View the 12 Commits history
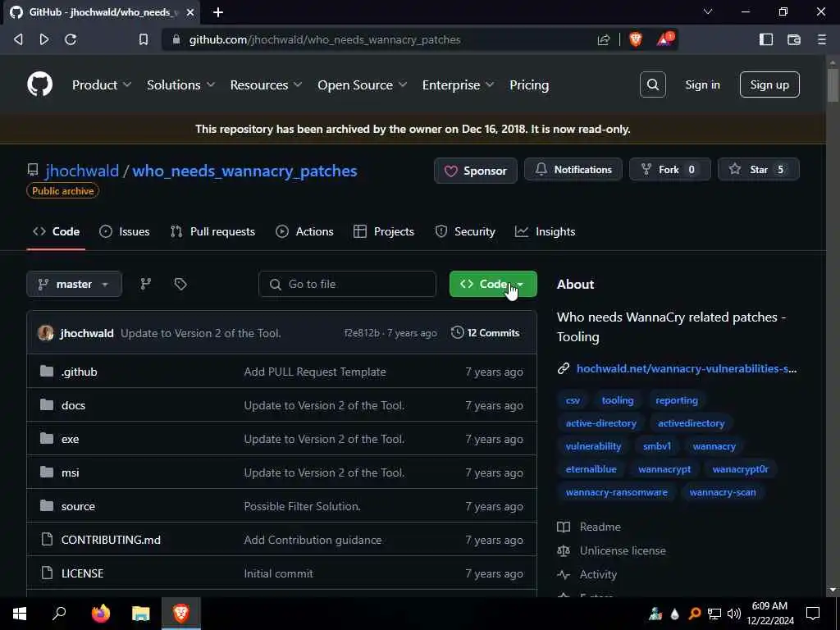Viewport: 840px width, 630px height. tap(486, 333)
